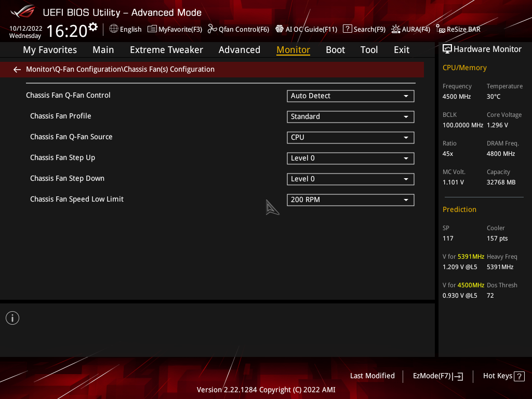Viewport: 532px width, 399px height.
Task: Click the Qfan Control(F6) label
Action: (244, 30)
